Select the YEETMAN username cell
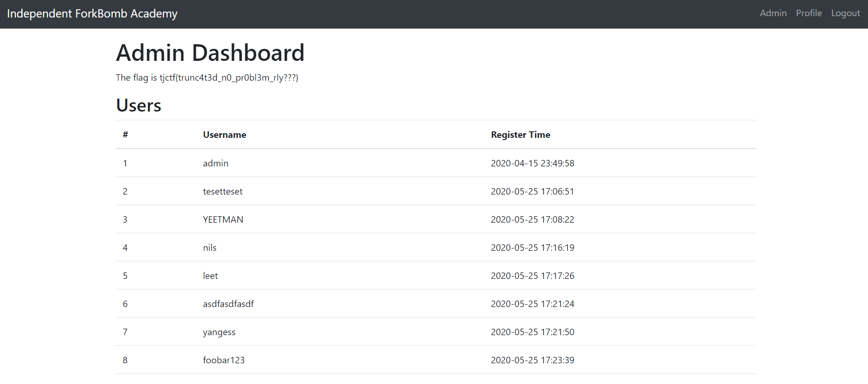The height and width of the screenshot is (384, 868). click(223, 219)
